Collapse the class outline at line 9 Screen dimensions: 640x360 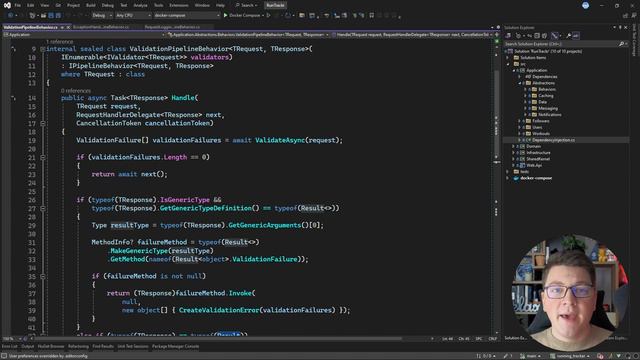[42, 49]
